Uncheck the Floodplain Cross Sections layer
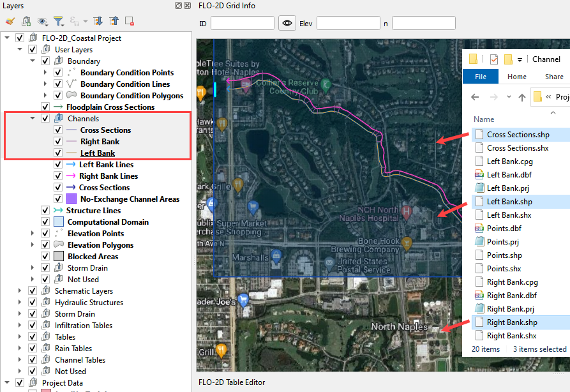 pos(45,107)
